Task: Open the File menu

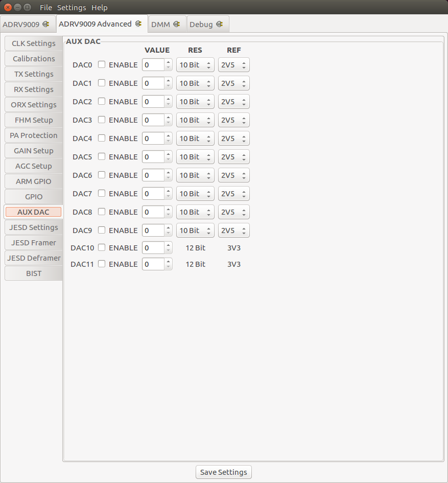Action: click(45, 7)
